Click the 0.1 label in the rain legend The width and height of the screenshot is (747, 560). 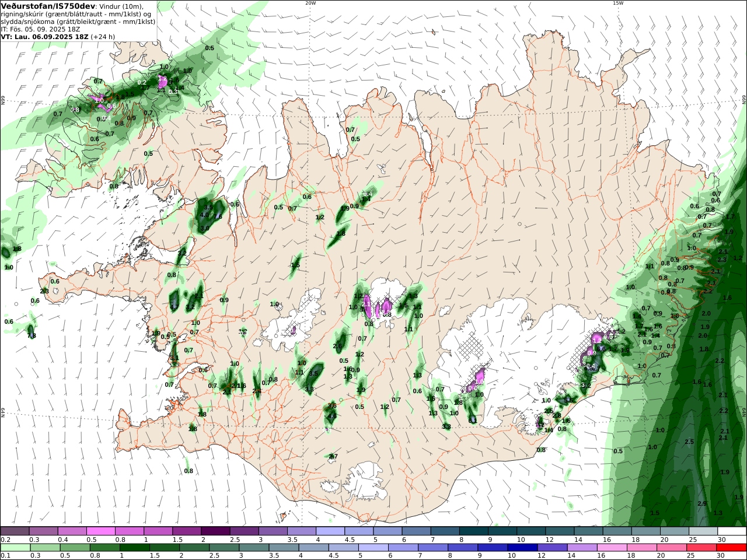pyautogui.click(x=5, y=556)
